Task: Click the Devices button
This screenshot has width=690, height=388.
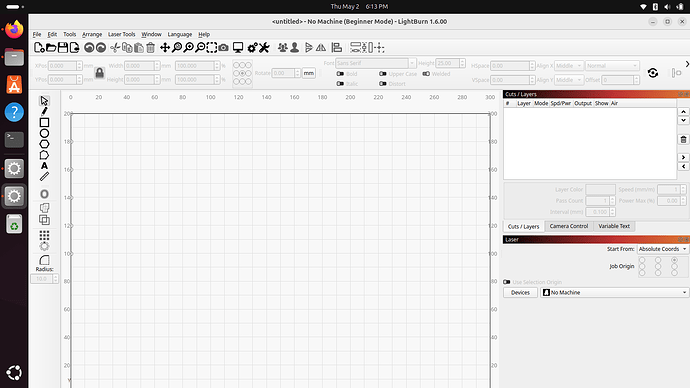Action: pyautogui.click(x=520, y=293)
